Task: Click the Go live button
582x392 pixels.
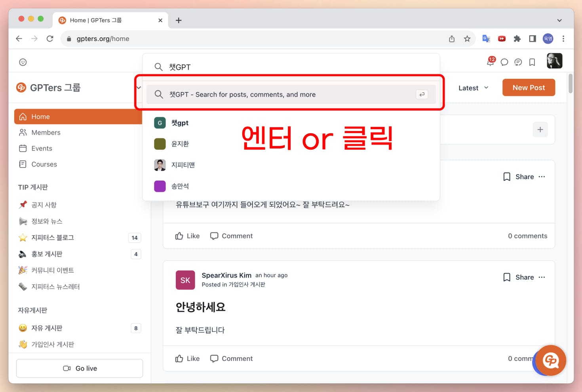Action: point(80,368)
